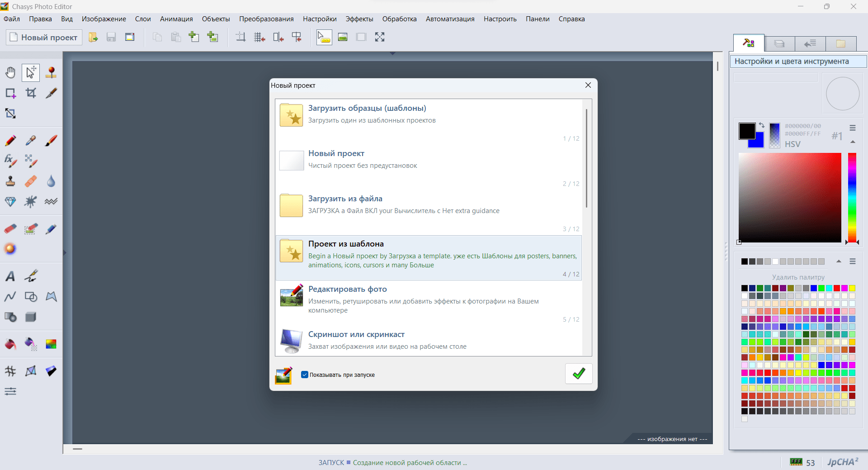This screenshot has width=868, height=470.
Task: Select 'Скриншот или скринкаст' option
Action: (x=429, y=341)
